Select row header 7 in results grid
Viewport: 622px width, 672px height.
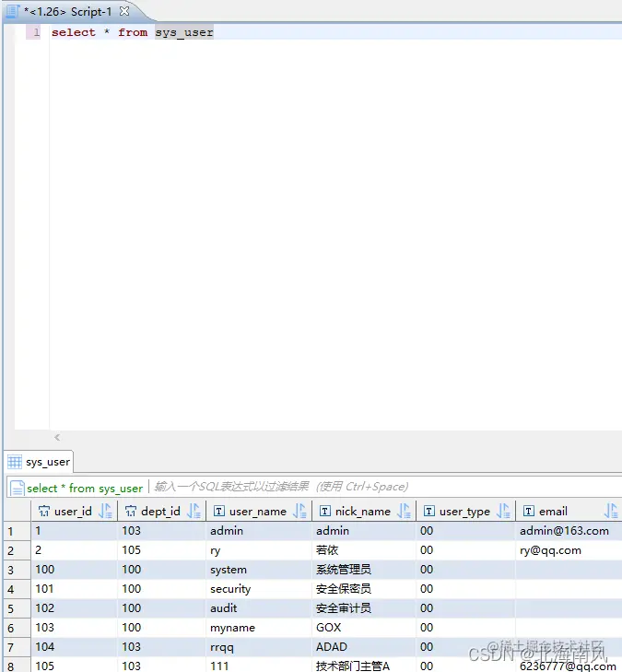(18, 647)
